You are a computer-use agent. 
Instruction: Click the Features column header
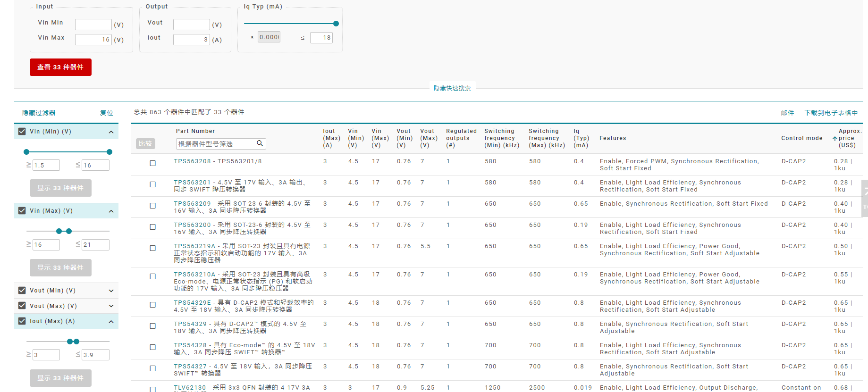[613, 138]
